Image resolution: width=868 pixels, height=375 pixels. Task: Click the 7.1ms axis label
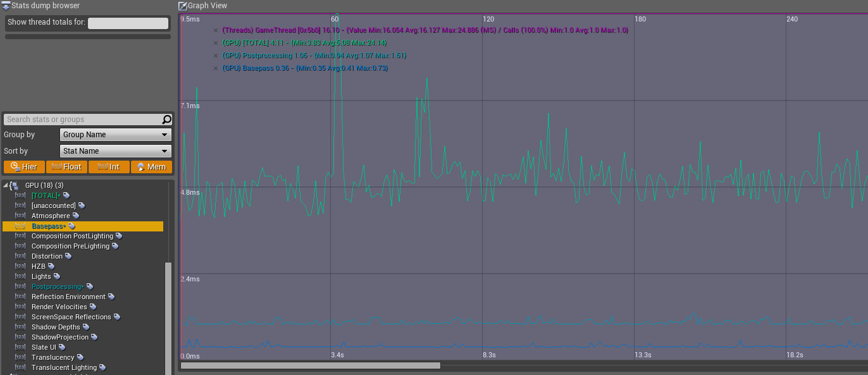190,106
